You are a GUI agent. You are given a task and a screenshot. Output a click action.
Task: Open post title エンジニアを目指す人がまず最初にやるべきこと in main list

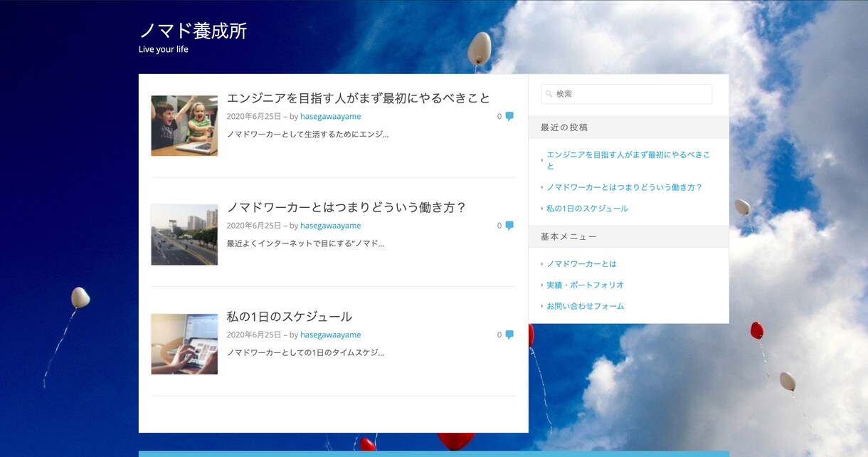(x=359, y=98)
